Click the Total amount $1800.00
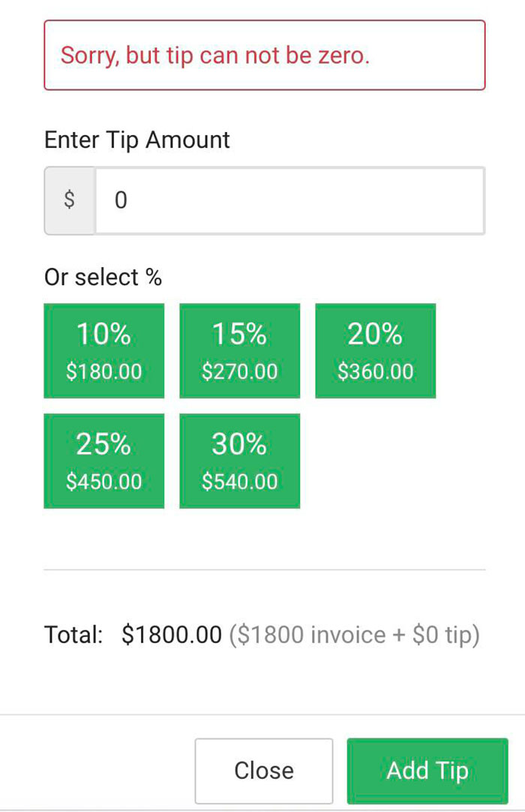525x812 pixels. (x=172, y=634)
